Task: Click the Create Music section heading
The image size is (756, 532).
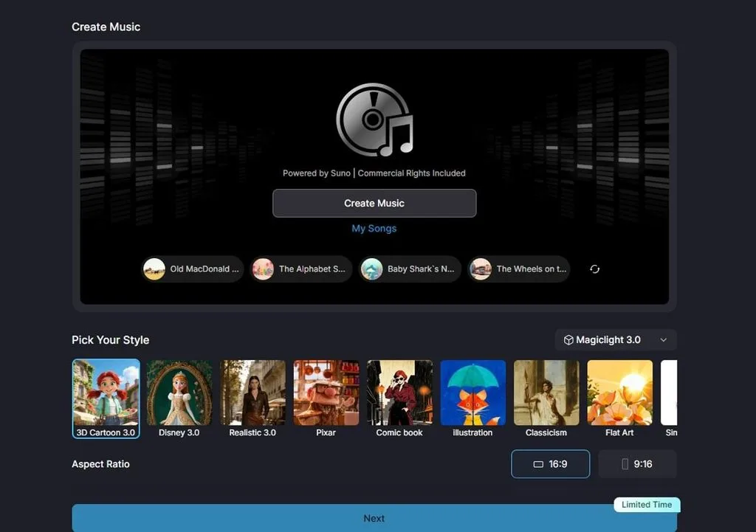Action: point(106,27)
